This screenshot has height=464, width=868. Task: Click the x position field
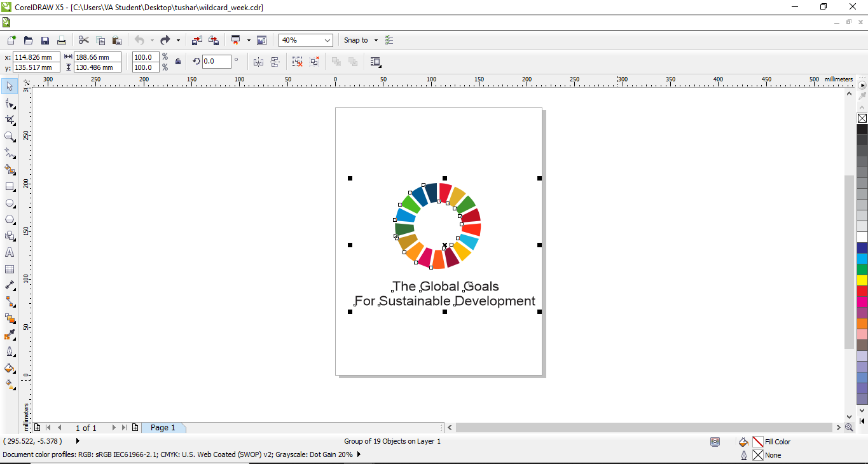[x=36, y=57]
